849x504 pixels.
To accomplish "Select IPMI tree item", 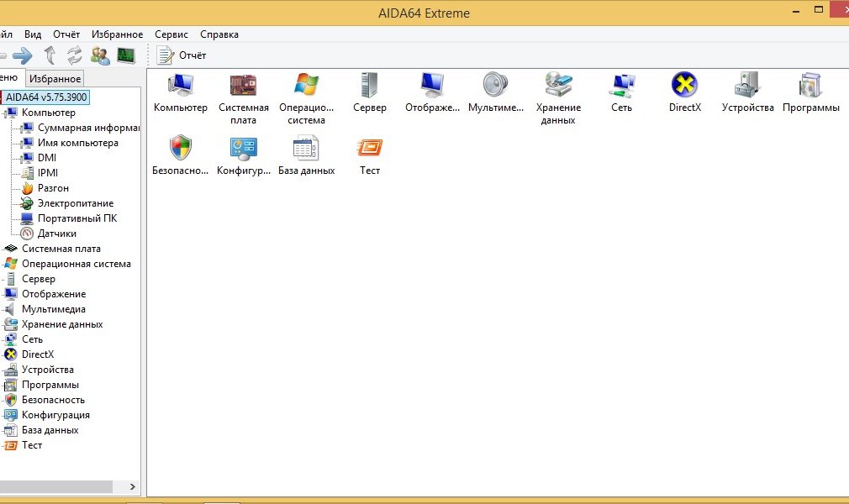I will tap(48, 173).
